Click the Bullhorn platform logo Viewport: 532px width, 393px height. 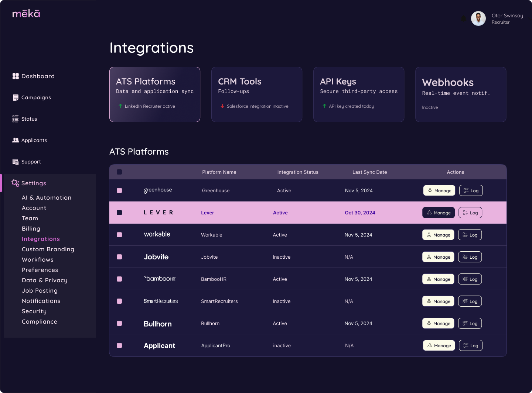(157, 324)
